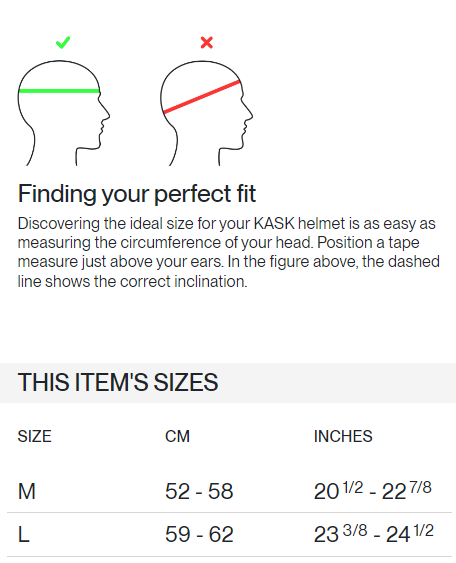Click the 52 - 58 cm value

(199, 491)
